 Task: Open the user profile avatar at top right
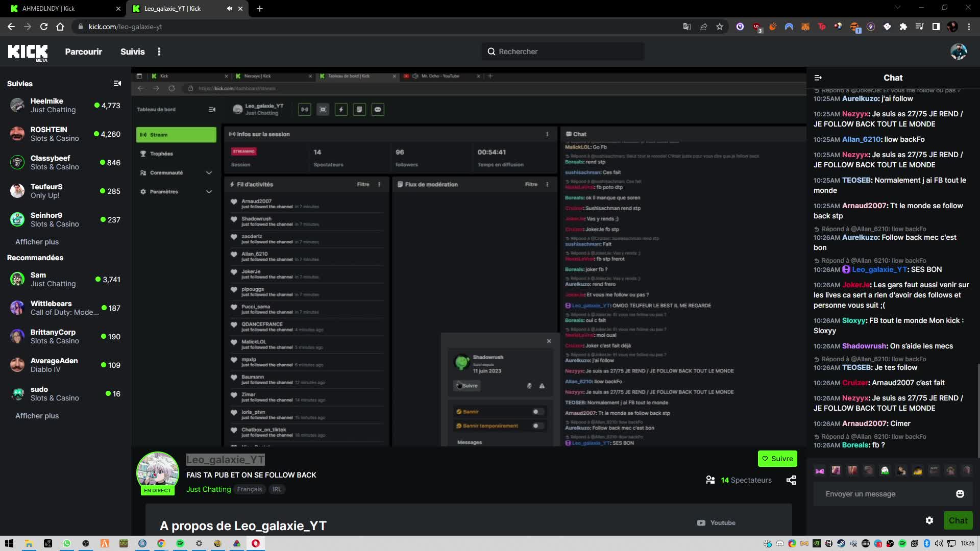(959, 52)
